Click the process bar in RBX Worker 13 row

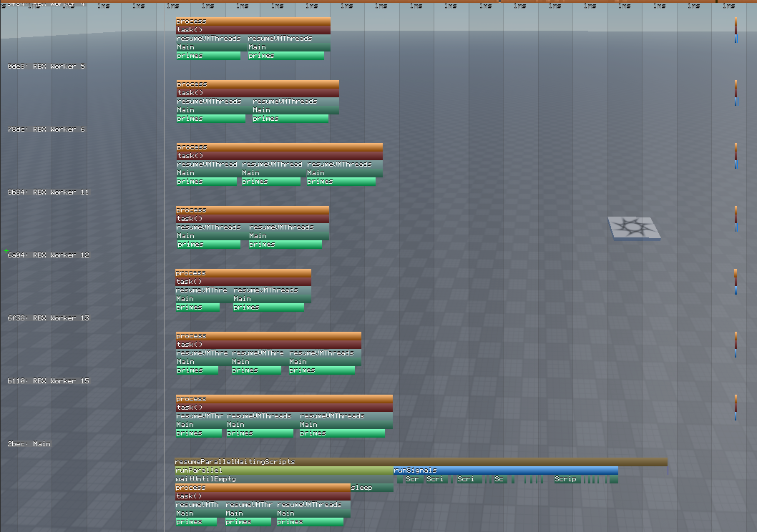coord(269,335)
